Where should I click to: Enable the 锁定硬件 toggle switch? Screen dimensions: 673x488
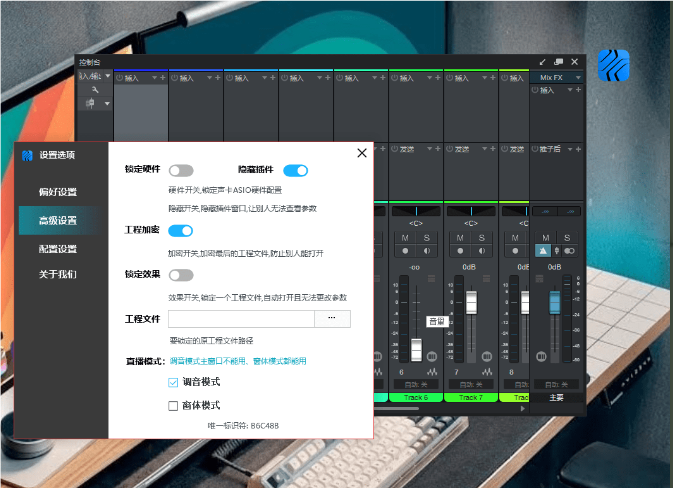click(181, 171)
